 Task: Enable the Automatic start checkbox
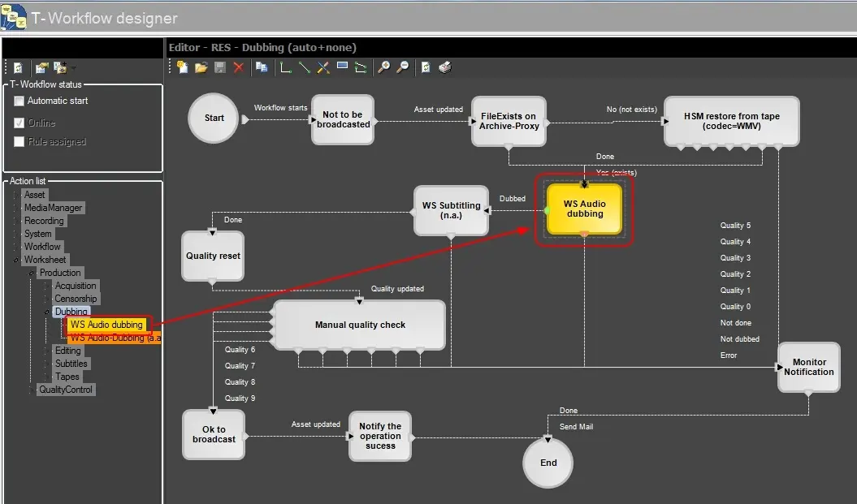(x=19, y=101)
